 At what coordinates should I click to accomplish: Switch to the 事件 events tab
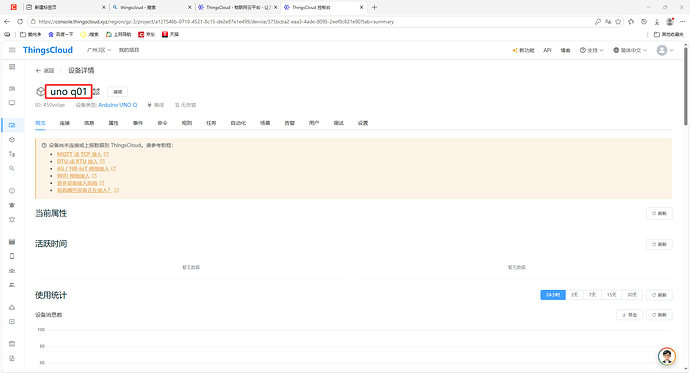pyautogui.click(x=138, y=123)
